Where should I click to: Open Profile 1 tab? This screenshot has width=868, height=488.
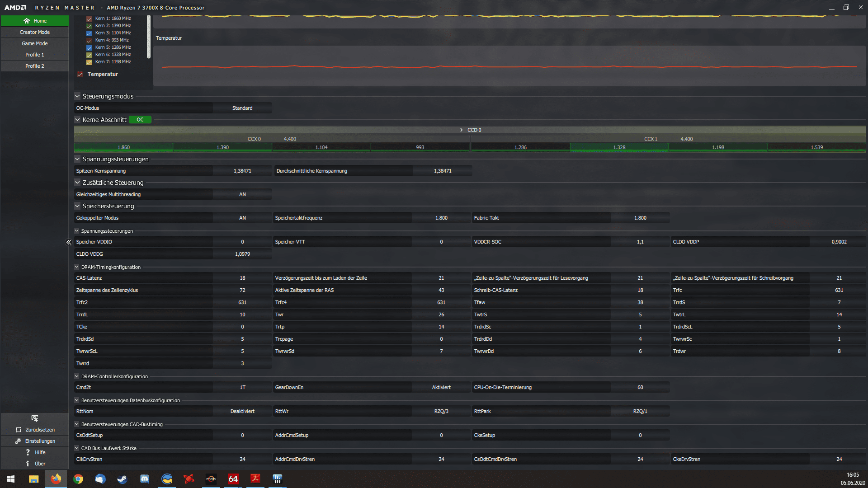point(35,55)
